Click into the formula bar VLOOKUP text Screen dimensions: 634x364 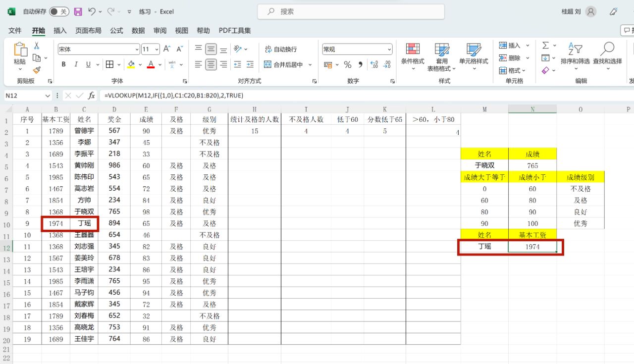[x=174, y=96]
